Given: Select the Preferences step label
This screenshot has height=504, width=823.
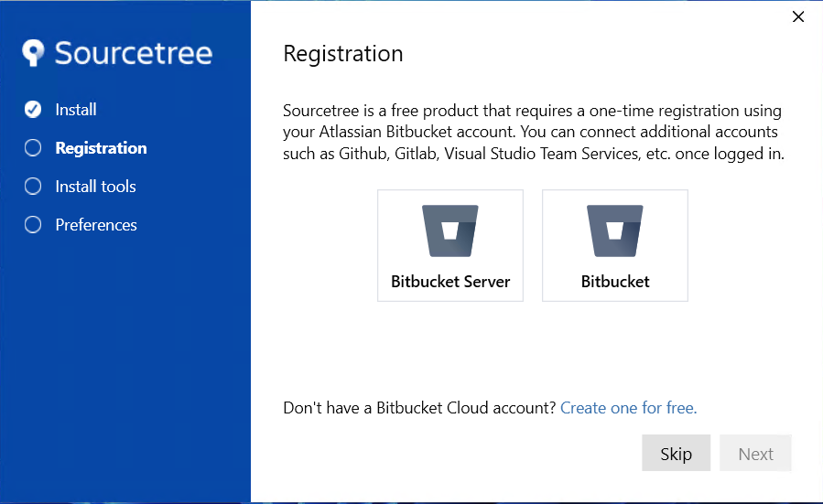Looking at the screenshot, I should (x=96, y=224).
